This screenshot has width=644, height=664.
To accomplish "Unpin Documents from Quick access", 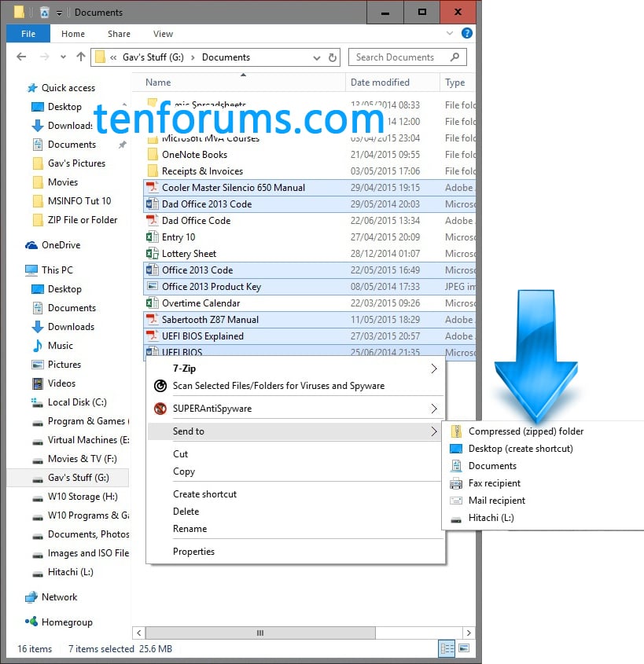I will [x=123, y=145].
